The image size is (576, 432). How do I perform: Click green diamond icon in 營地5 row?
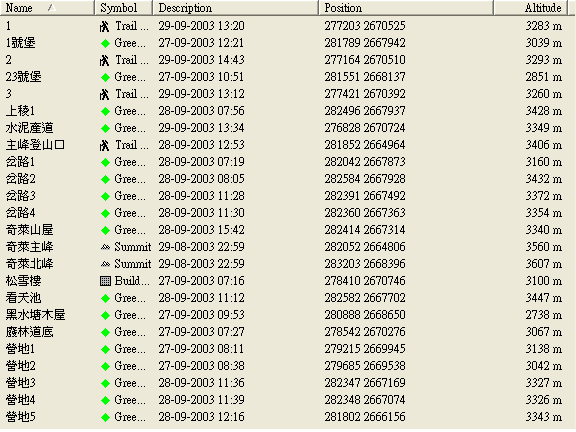point(105,418)
